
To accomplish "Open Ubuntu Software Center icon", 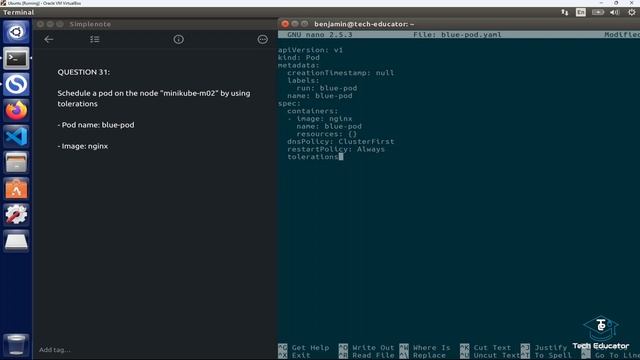I will tap(16, 189).
